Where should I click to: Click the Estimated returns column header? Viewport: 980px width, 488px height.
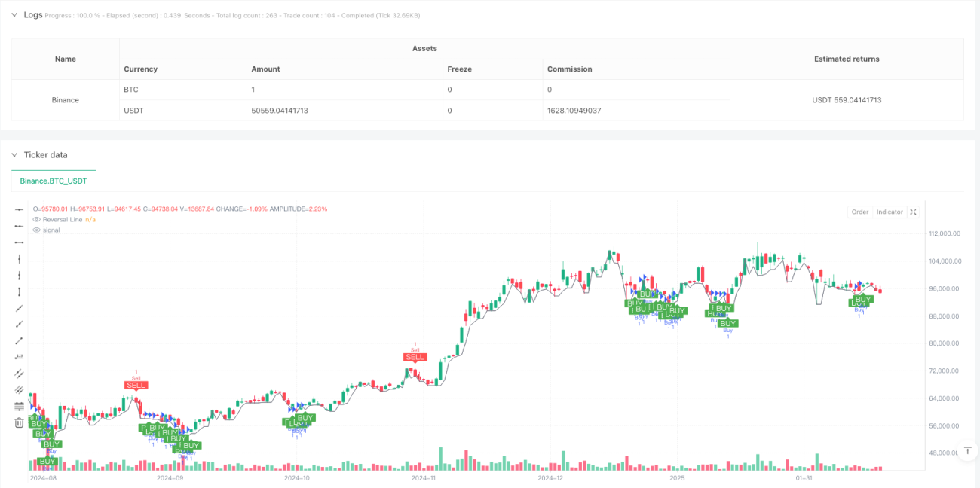[x=847, y=59]
